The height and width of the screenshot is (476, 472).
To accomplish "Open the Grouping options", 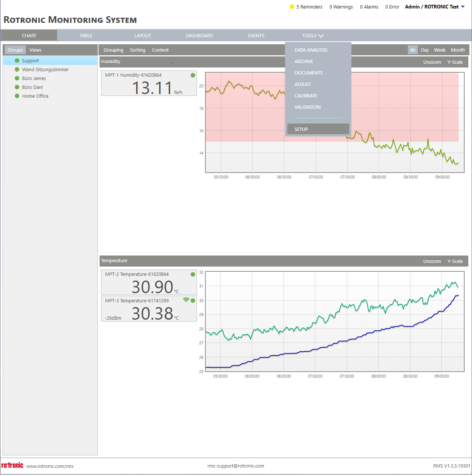I will tap(113, 50).
